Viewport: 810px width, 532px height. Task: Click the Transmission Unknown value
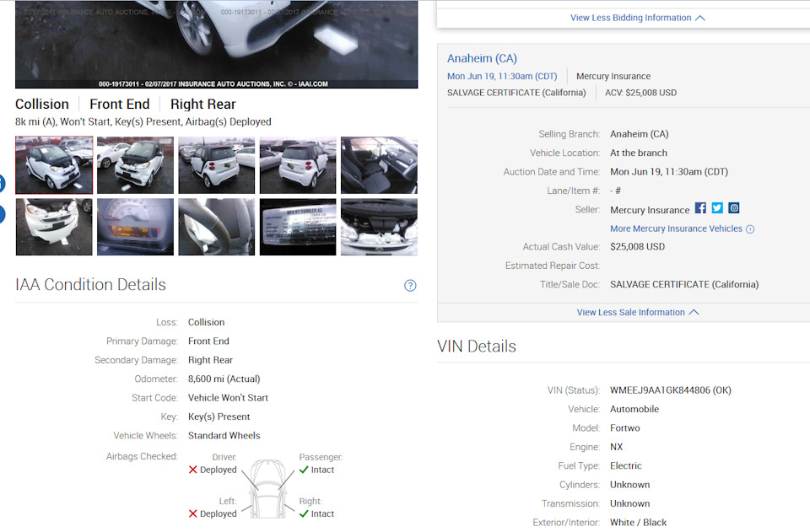click(629, 503)
